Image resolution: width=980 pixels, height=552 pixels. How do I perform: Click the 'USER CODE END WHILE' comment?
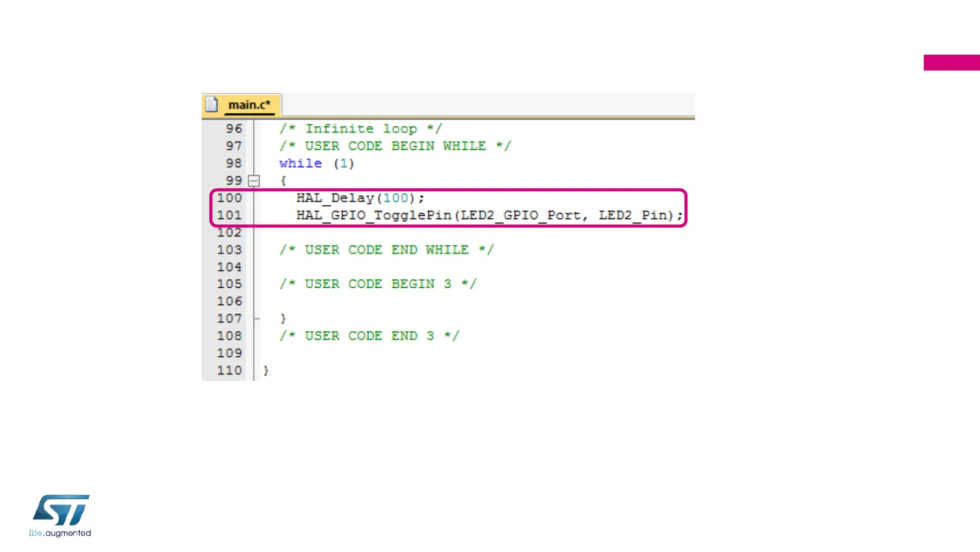pyautogui.click(x=387, y=250)
